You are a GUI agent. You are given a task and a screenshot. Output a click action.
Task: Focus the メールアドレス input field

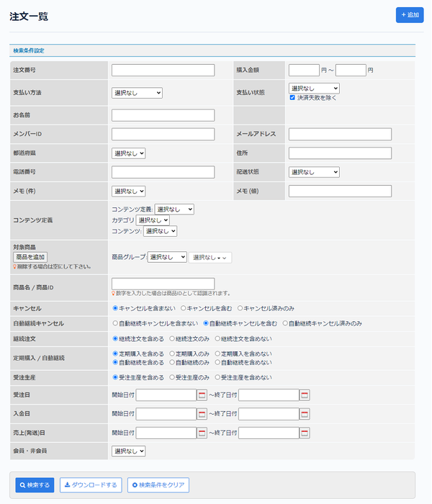(340, 134)
